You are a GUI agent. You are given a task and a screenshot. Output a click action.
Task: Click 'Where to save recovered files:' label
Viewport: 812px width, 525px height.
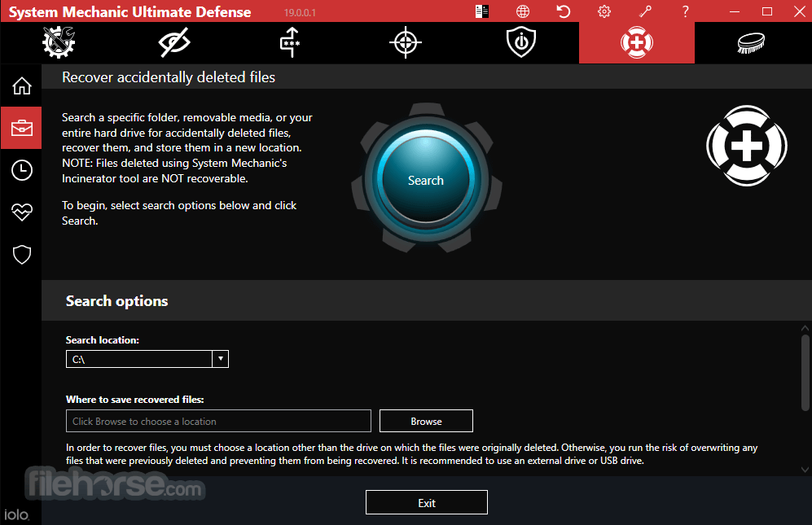[134, 400]
